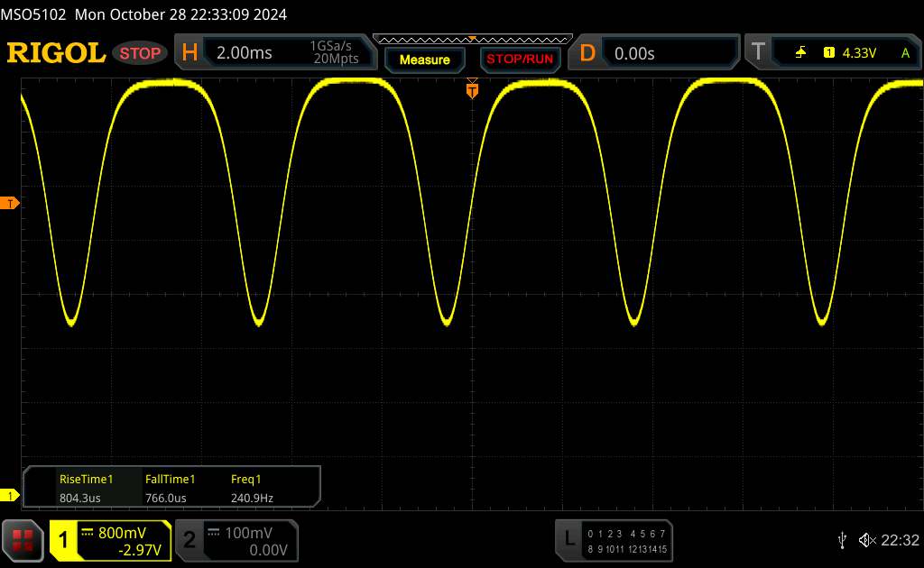Image resolution: width=924 pixels, height=568 pixels.
Task: Click the date and time stamp header
Action: [x=180, y=14]
